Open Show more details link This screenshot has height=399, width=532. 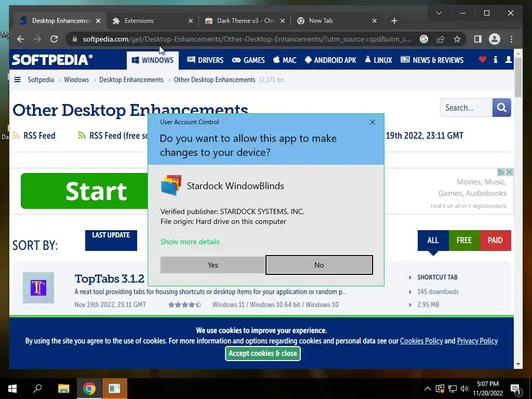point(190,242)
